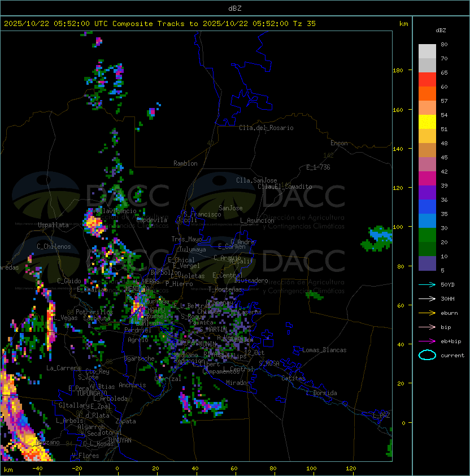This screenshot has height=476, width=470.
Task: Click the Uspallata map label
Action: [x=53, y=225]
